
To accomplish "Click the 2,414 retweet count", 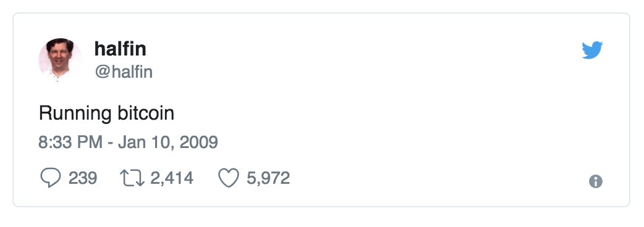I will pyautogui.click(x=172, y=178).
